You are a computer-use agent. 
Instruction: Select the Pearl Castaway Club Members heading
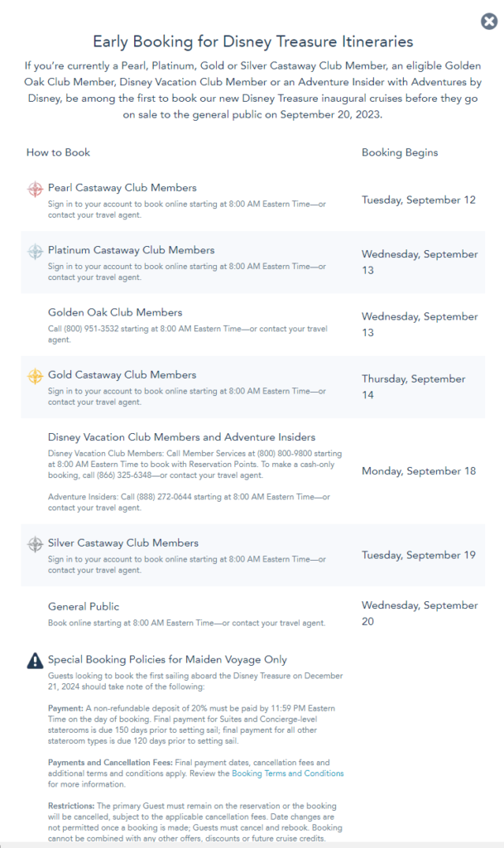click(x=122, y=188)
